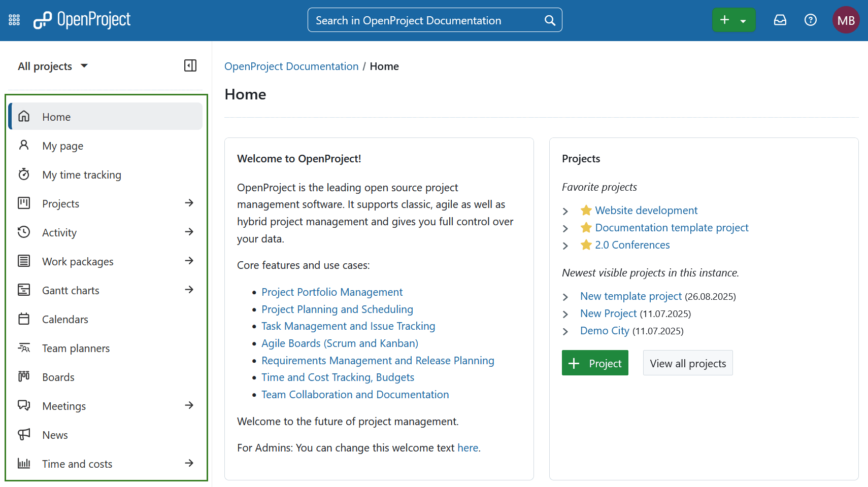Image resolution: width=868 pixels, height=487 pixels.
Task: Click the View all projects button
Action: coord(688,363)
